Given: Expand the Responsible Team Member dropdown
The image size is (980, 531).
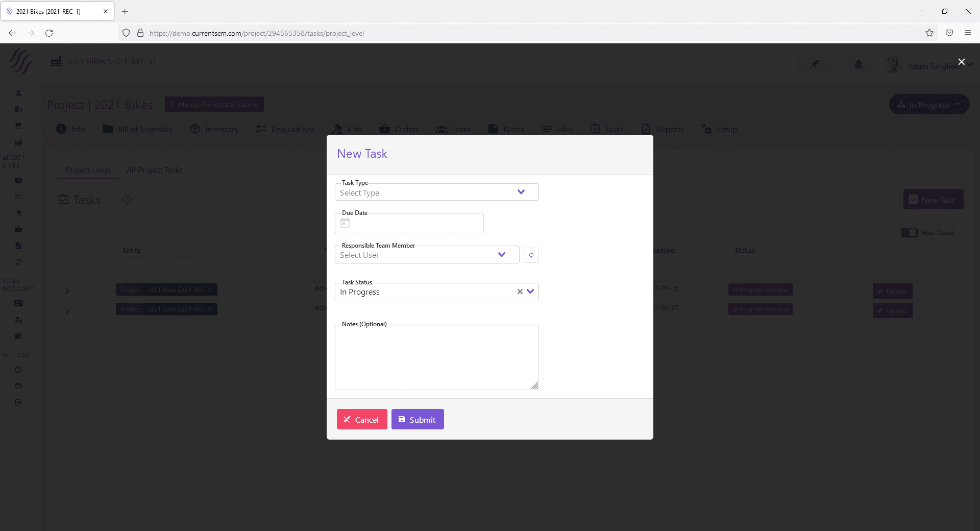Looking at the screenshot, I should pos(501,255).
